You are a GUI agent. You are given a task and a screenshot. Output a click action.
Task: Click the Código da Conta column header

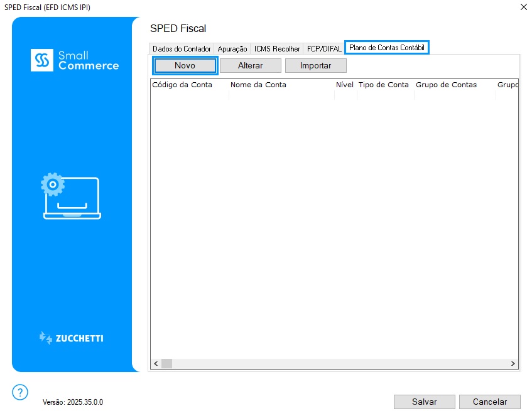183,85
